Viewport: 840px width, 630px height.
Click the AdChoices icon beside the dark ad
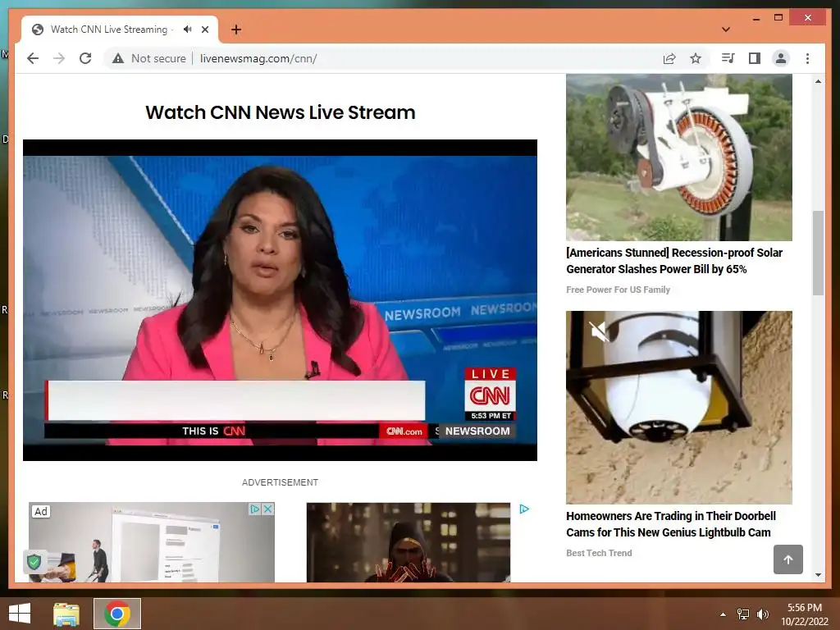tap(524, 509)
